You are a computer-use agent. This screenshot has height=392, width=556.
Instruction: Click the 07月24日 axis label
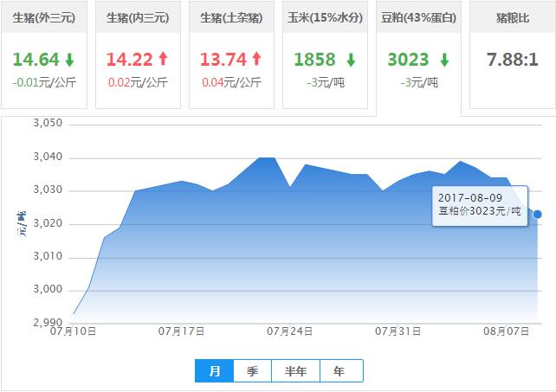290,331
